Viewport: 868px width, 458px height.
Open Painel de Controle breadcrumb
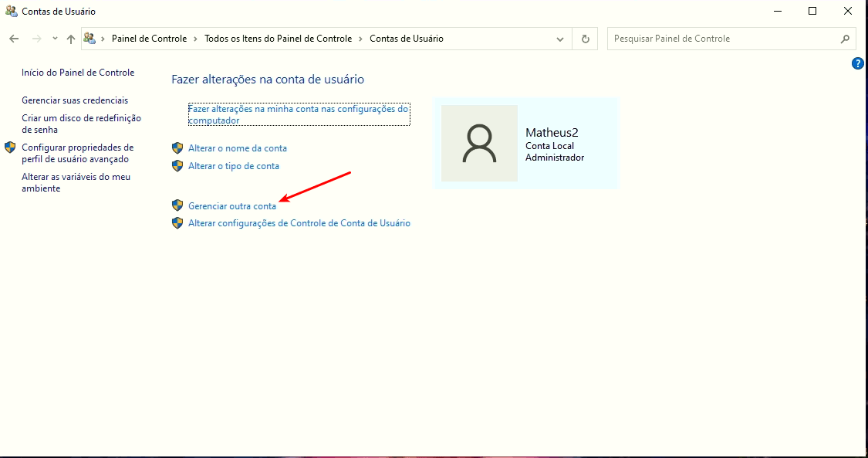tap(150, 39)
